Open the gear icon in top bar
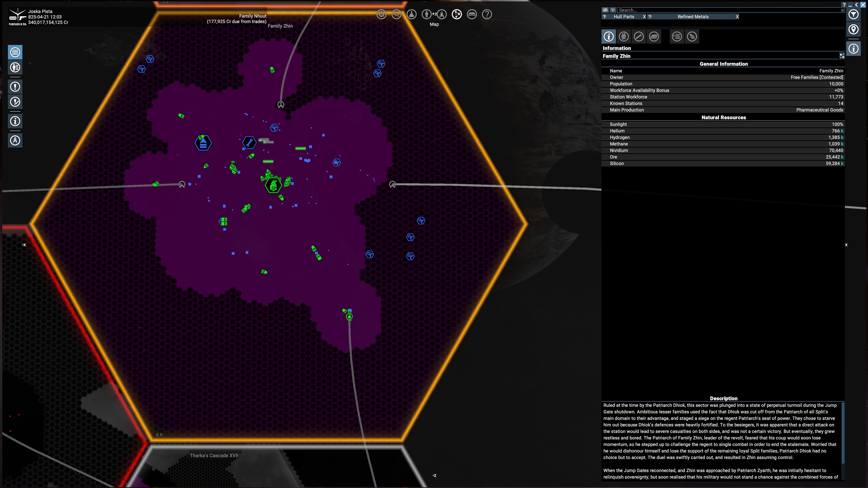The height and width of the screenshot is (488, 868). coord(381,14)
